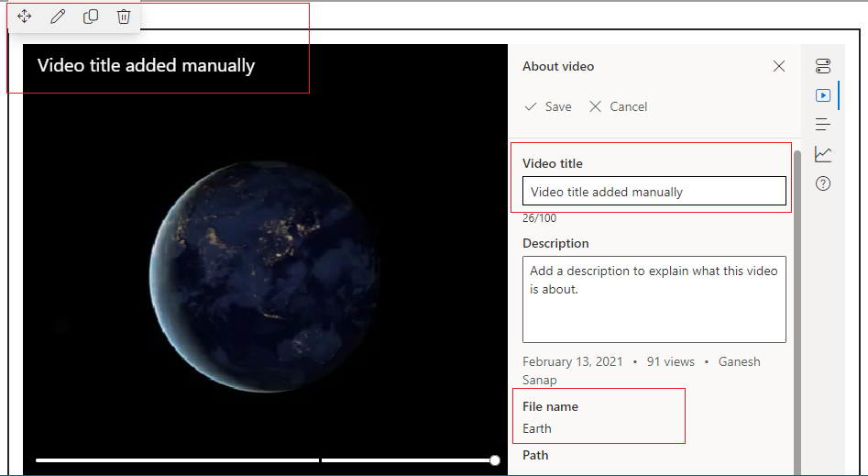Click the 'File name' label
Screen dimensions: 868x476
[550, 406]
